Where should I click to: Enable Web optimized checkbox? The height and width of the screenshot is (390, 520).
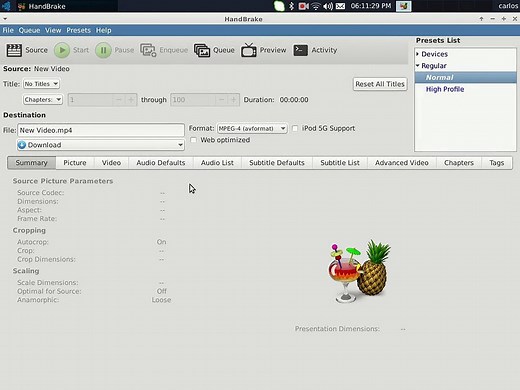pyautogui.click(x=193, y=140)
